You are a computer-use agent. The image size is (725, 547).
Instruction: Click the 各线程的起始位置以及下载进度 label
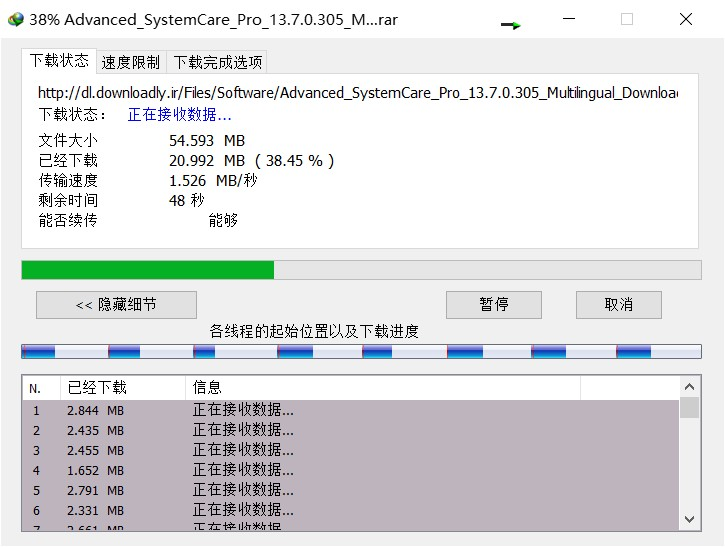coord(314,331)
